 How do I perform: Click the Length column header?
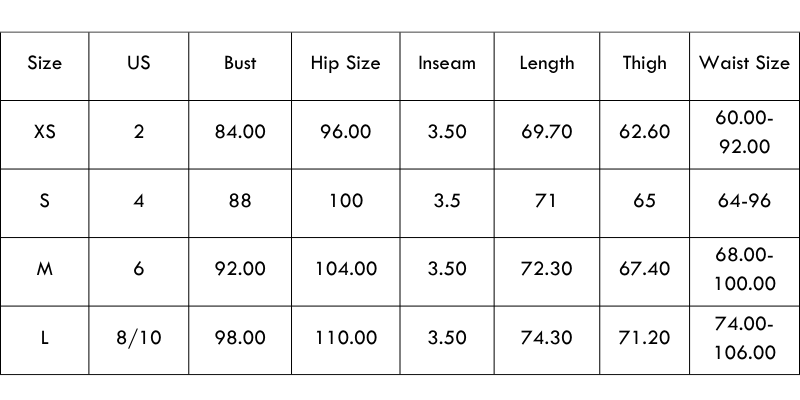547,63
